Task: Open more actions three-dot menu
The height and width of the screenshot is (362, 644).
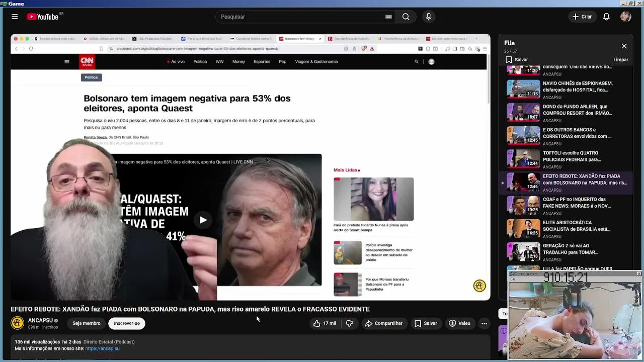Action: pos(484,323)
